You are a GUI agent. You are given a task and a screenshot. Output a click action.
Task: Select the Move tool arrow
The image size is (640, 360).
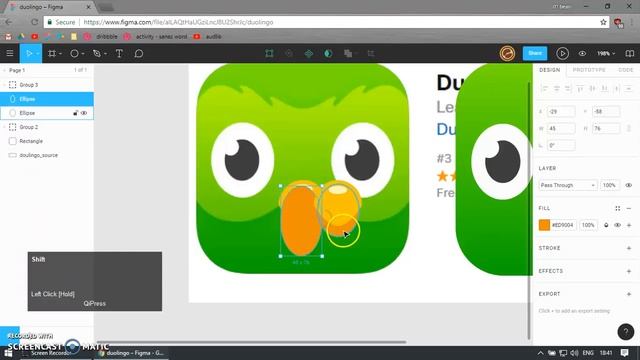click(29, 53)
